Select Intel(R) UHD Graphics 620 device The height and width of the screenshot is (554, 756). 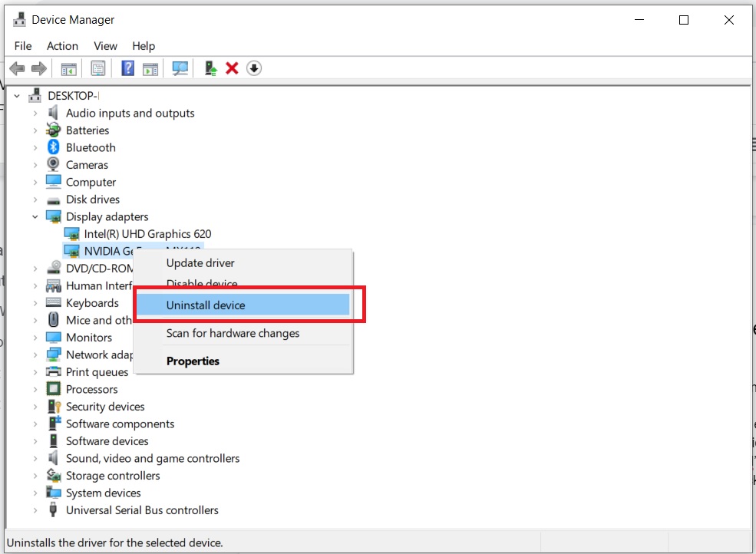coord(147,234)
